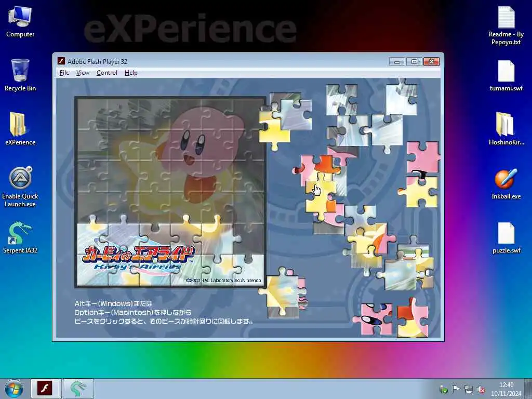The image size is (532, 399).
Task: Open the Help menu
Action: point(131,73)
